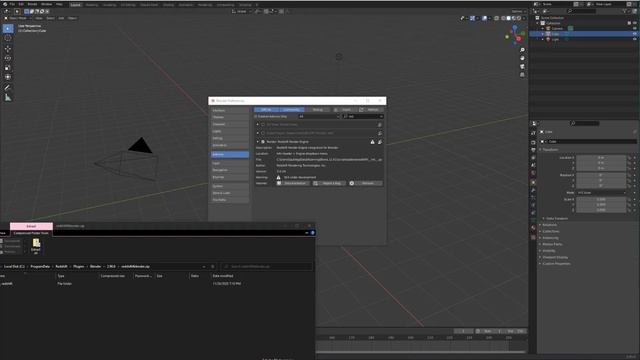Screen dimensions: 640x360
Task: Open the Render properties tab icon
Action: point(533,142)
